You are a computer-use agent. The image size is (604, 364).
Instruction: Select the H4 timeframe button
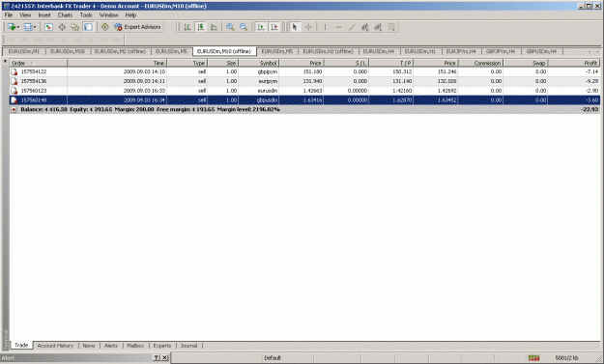tap(77, 40)
